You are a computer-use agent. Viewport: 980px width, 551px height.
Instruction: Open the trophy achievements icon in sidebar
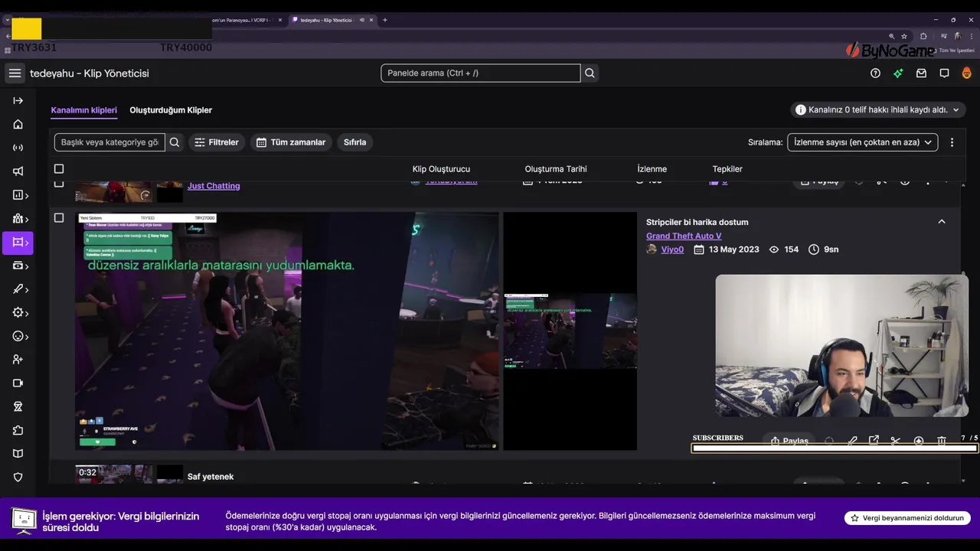[18, 406]
